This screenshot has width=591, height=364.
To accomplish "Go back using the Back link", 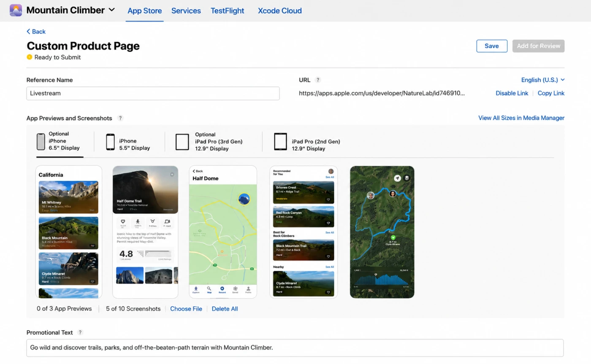I will [36, 32].
